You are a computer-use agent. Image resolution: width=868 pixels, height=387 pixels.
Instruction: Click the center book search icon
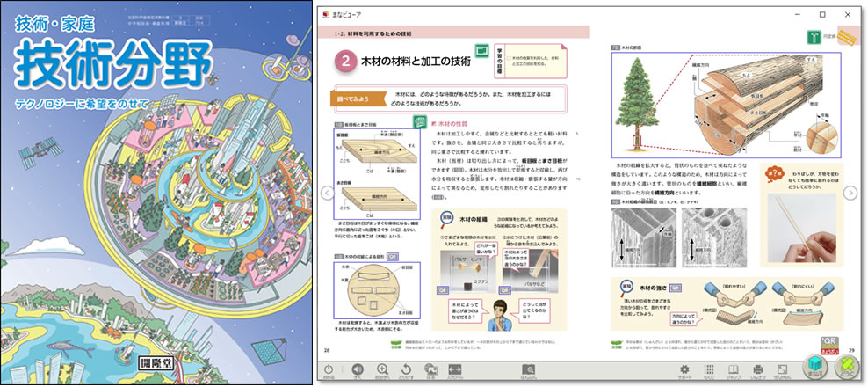click(x=529, y=369)
